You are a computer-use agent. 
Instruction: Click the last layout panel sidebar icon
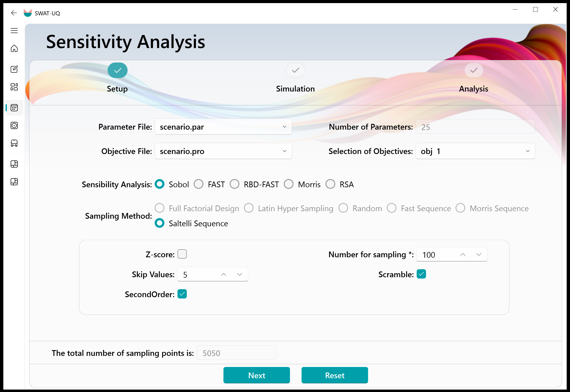pyautogui.click(x=14, y=182)
